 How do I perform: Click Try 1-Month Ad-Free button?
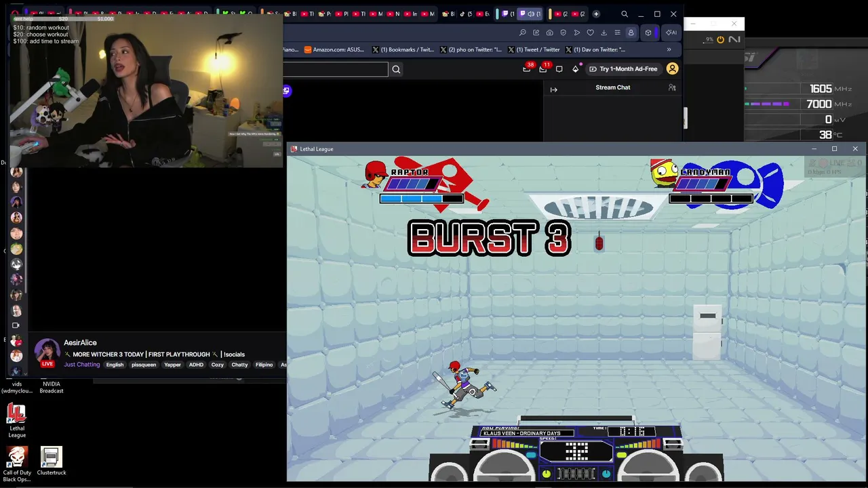(623, 69)
